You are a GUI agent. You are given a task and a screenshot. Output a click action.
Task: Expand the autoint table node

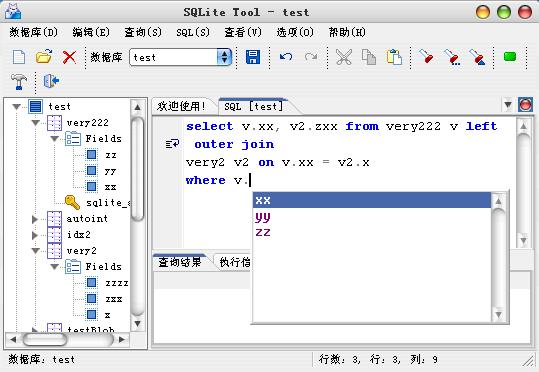pyautogui.click(x=35, y=219)
